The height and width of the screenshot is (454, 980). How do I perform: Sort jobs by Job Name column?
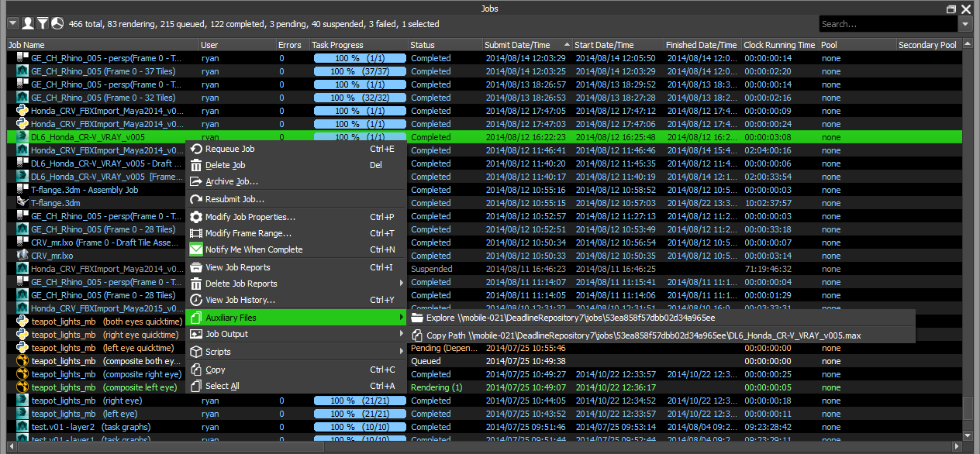tap(103, 45)
